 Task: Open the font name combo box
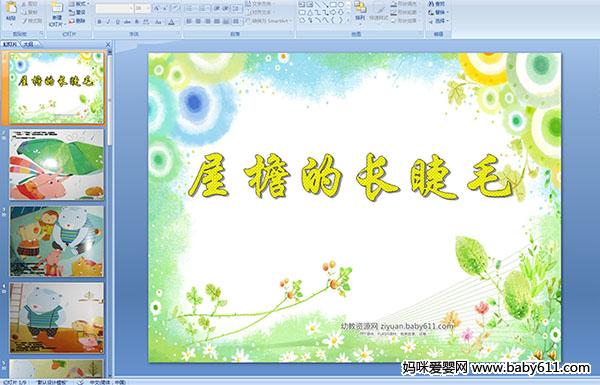pos(114,8)
